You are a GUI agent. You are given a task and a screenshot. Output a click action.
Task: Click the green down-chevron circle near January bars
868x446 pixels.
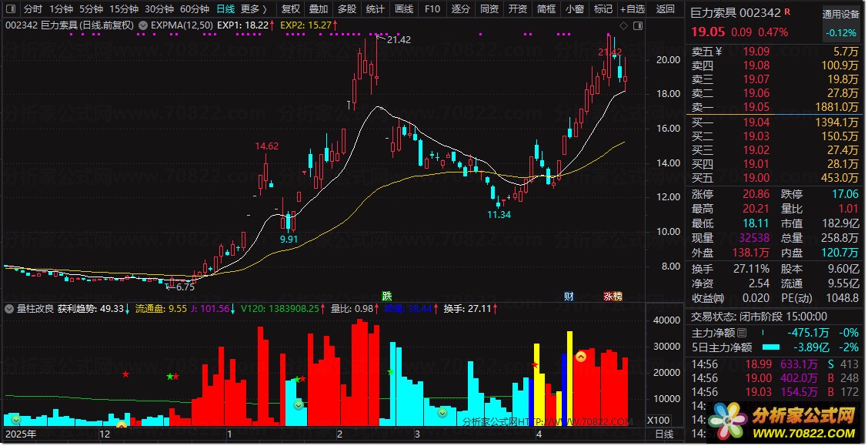click(299, 405)
